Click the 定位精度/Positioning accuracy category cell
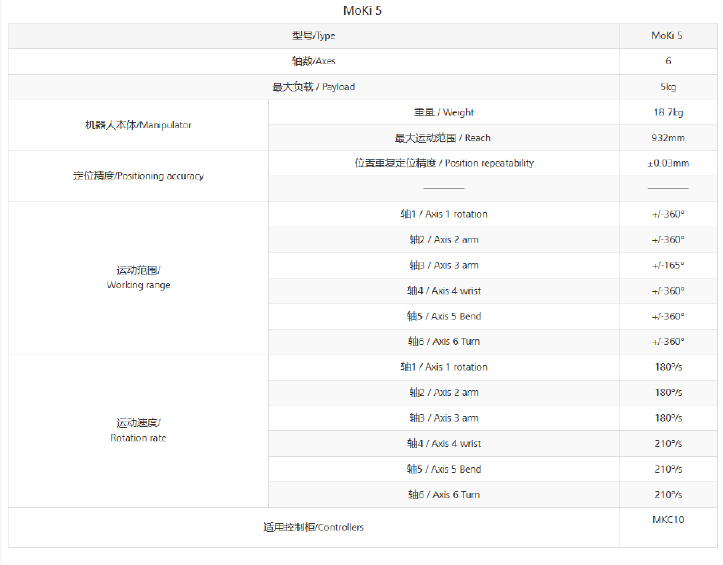Screen dimensions: 723x565 click(138, 176)
